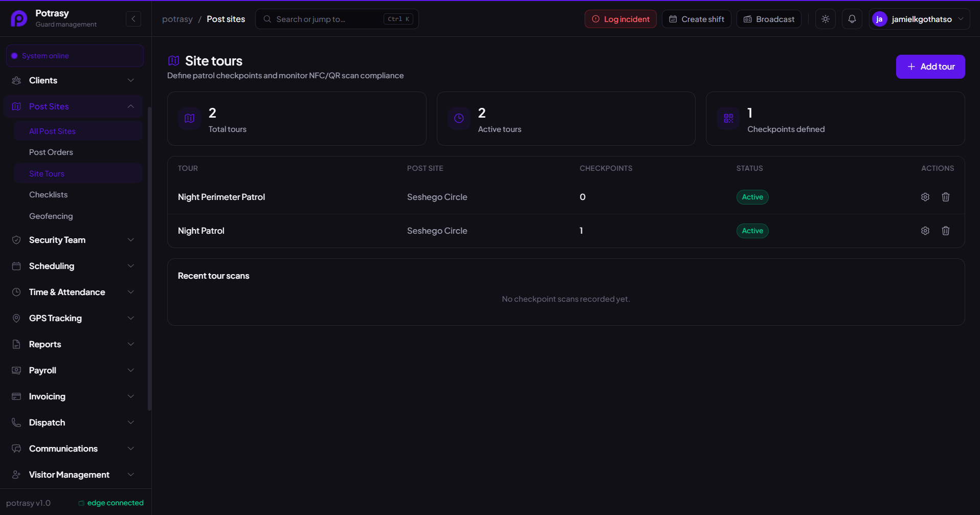The height and width of the screenshot is (515, 980).
Task: Click Add tour button
Action: tap(930, 66)
